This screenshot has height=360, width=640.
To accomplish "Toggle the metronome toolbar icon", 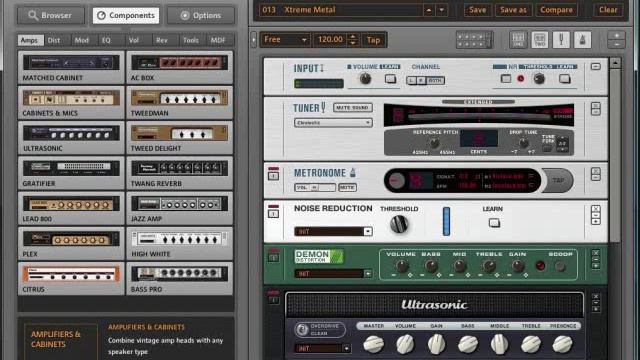I will [x=582, y=40].
